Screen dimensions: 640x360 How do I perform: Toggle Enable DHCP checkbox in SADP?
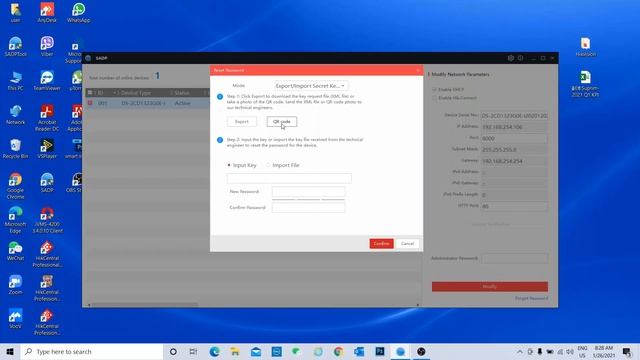coord(435,89)
